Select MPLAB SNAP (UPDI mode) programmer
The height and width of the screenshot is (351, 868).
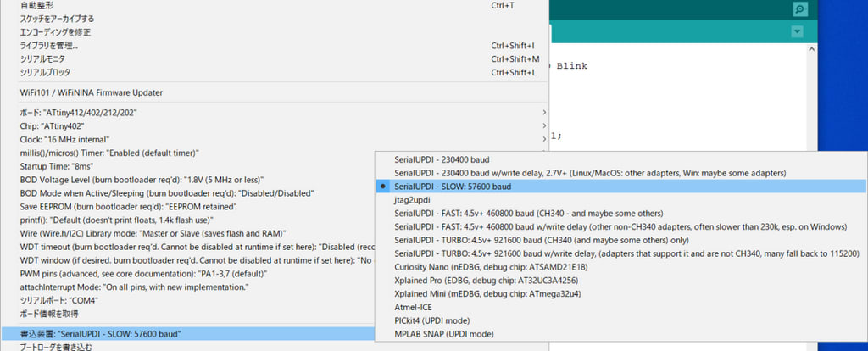620,334
